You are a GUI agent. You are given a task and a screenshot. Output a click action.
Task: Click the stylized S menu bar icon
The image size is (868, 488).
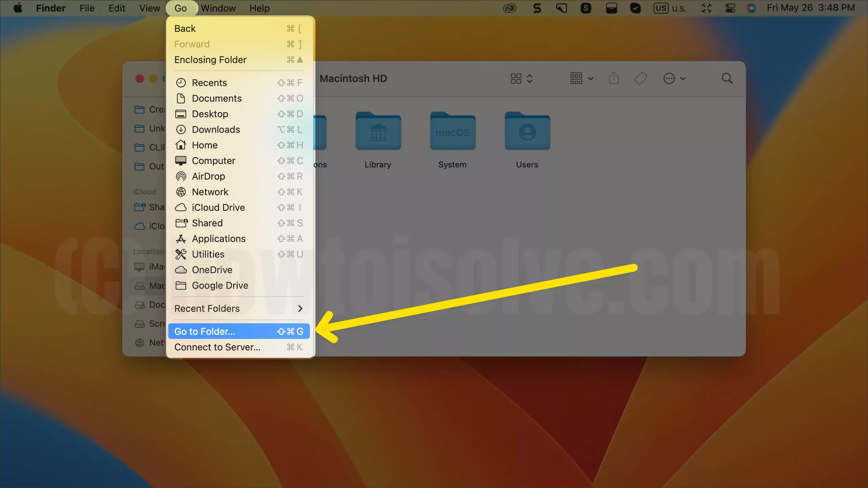pyautogui.click(x=537, y=8)
